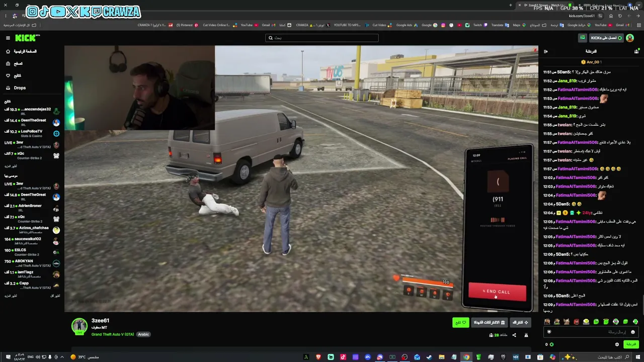The width and height of the screenshot is (644, 362).
Task: Open Capp channel in the sidebar
Action: point(31,285)
